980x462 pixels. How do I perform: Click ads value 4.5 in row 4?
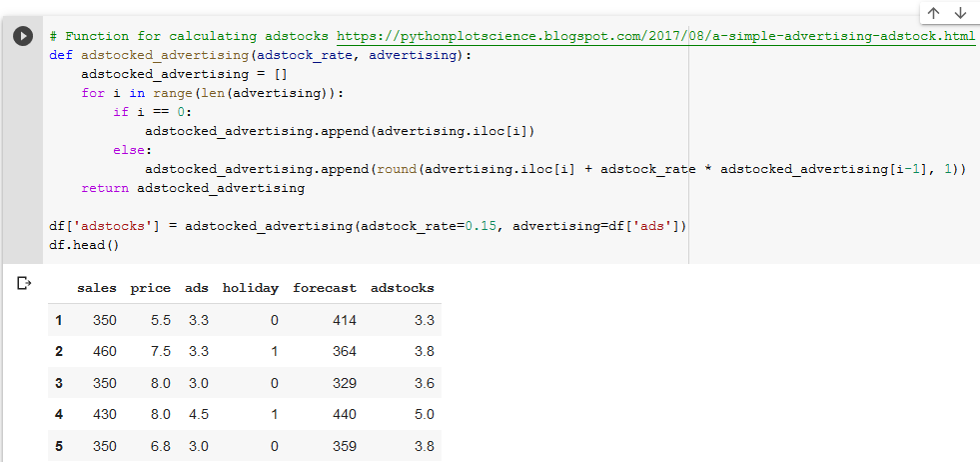199,414
